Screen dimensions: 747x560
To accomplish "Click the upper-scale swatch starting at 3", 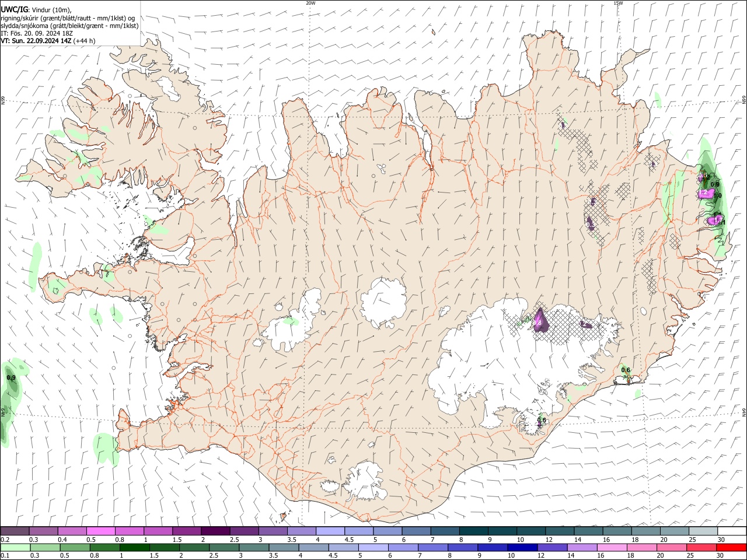I will coord(273,531).
